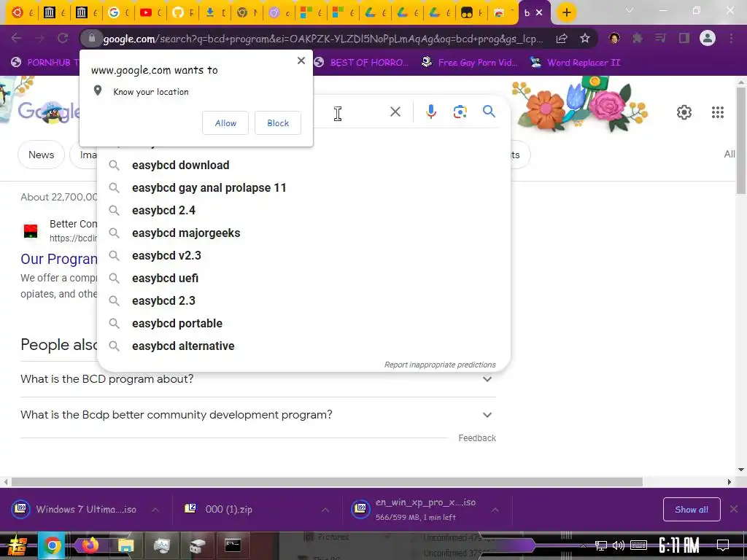
Task: Click Report inappropriate predictions
Action: pos(440,365)
